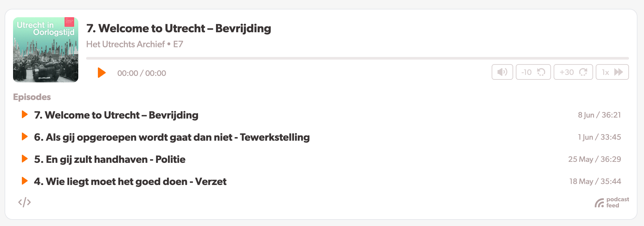This screenshot has height=226, width=644.
Task: Change the 1x playback speed
Action: coord(612,72)
